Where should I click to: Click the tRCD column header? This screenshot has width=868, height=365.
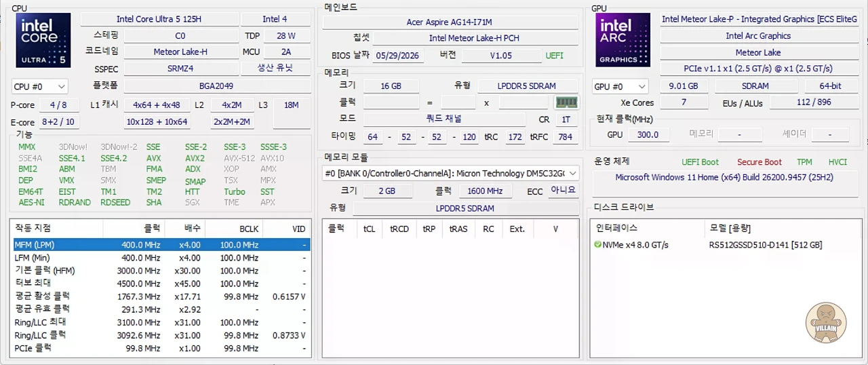(399, 229)
